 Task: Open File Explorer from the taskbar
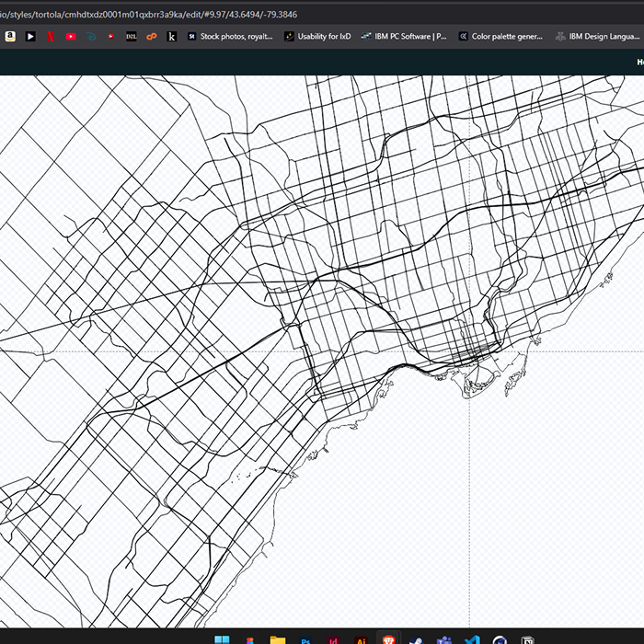click(277, 640)
